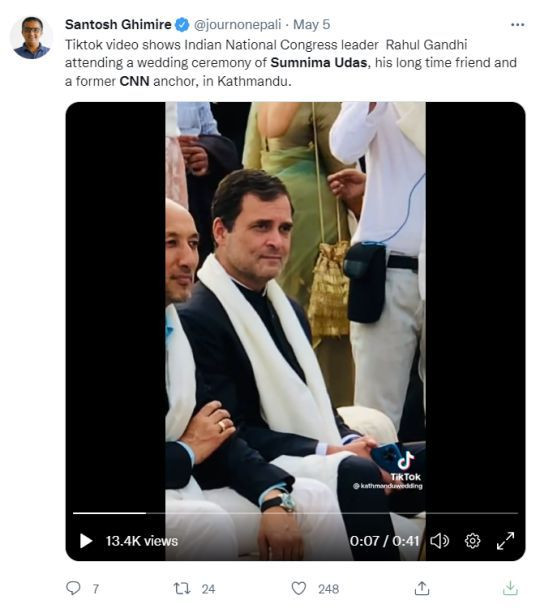Open Santosh Ghimire's profile picture

[31, 38]
